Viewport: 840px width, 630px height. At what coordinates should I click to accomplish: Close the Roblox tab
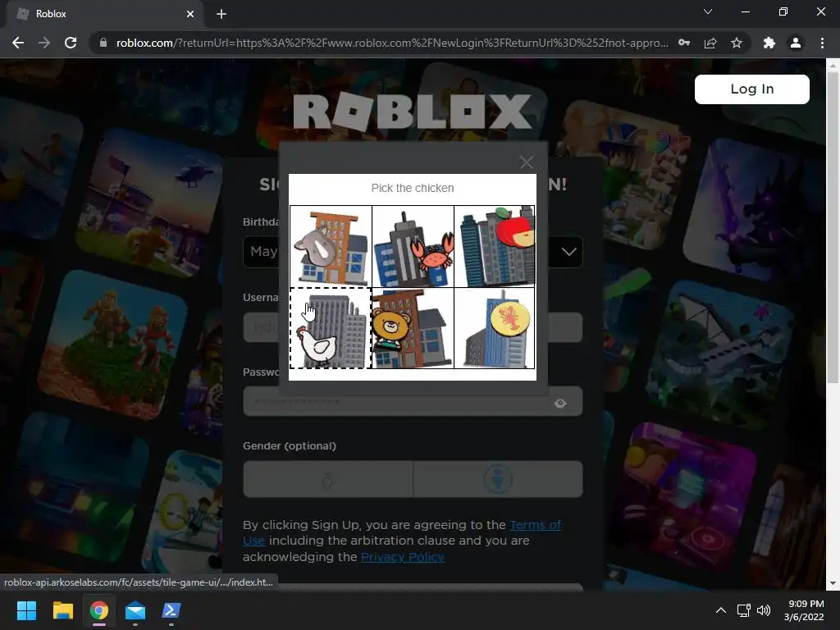(190, 14)
